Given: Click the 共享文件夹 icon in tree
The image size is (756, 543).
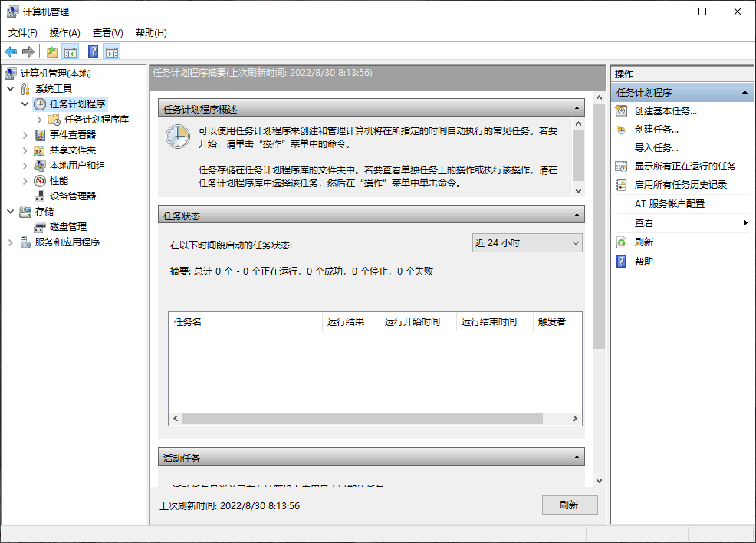Looking at the screenshot, I should coord(40,150).
